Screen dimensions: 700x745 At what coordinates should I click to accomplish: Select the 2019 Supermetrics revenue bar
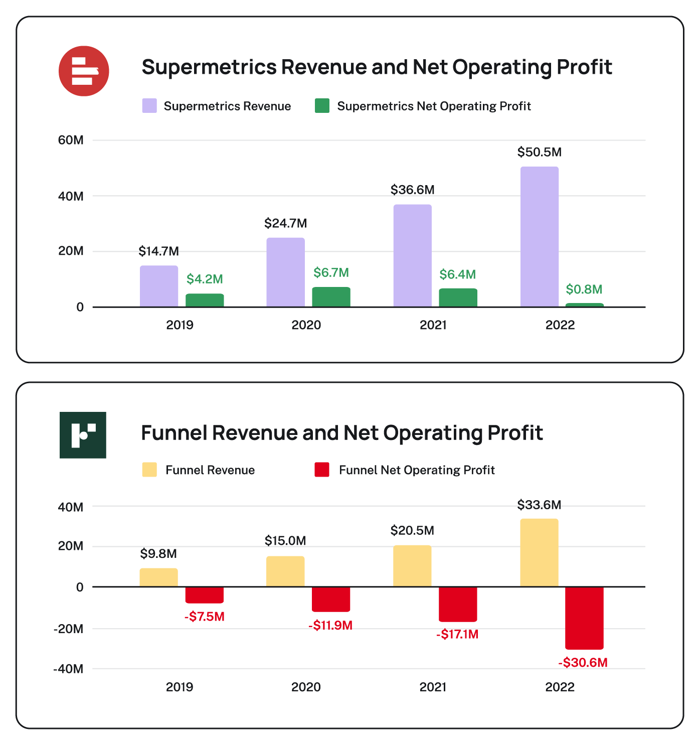tap(159, 286)
